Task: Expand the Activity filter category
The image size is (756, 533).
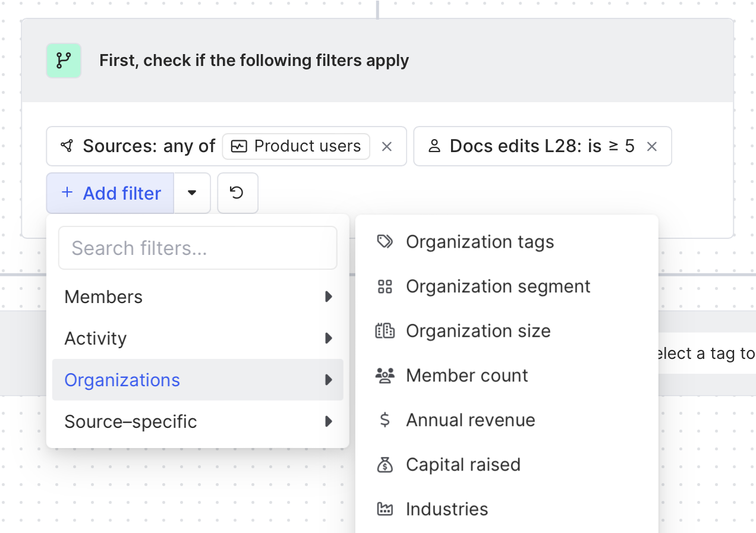Action: [x=197, y=338]
